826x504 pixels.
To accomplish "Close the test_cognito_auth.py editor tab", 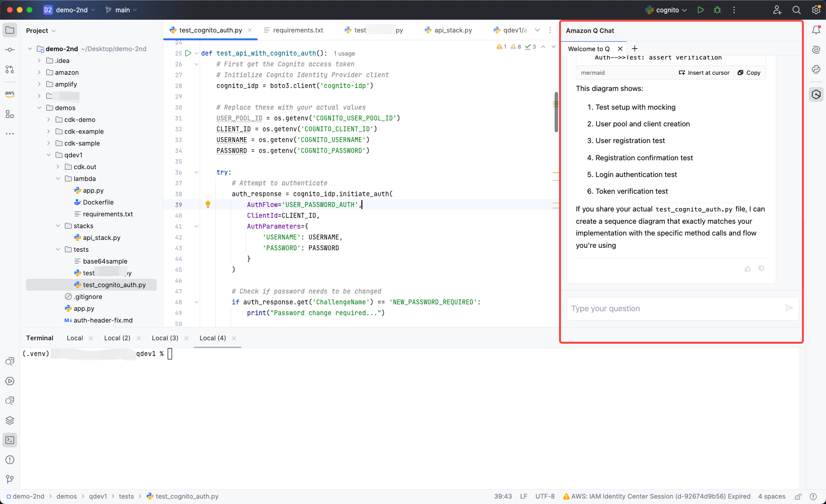I will pyautogui.click(x=250, y=30).
